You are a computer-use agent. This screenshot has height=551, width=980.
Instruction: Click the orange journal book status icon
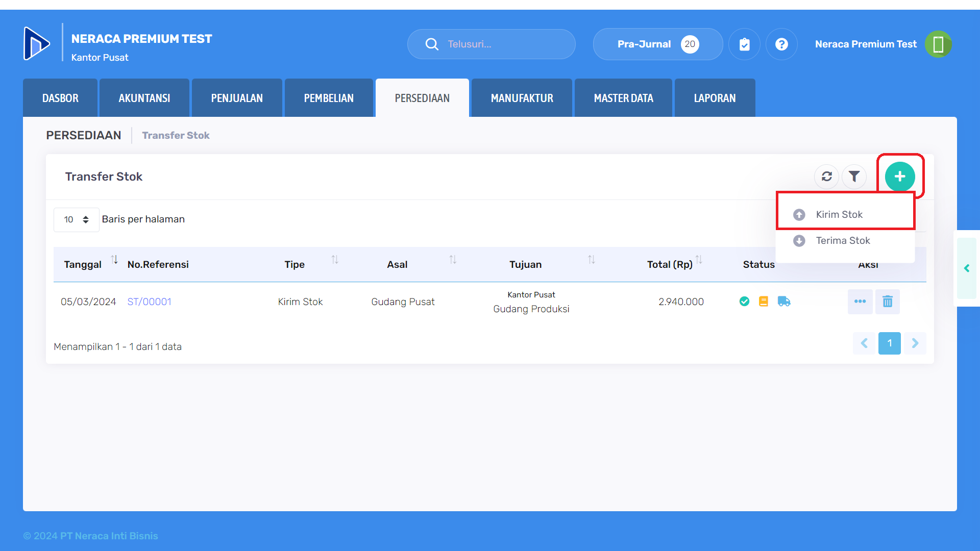point(764,302)
